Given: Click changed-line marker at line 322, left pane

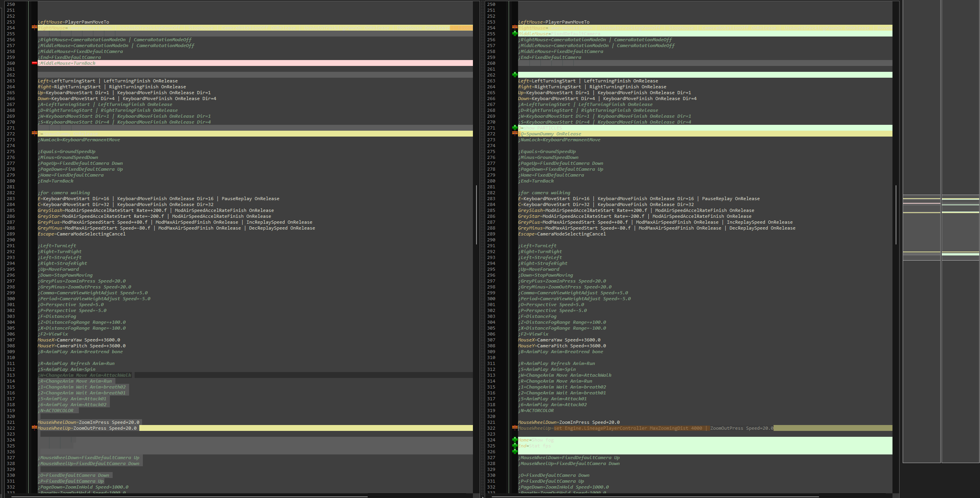Looking at the screenshot, I should point(35,428).
